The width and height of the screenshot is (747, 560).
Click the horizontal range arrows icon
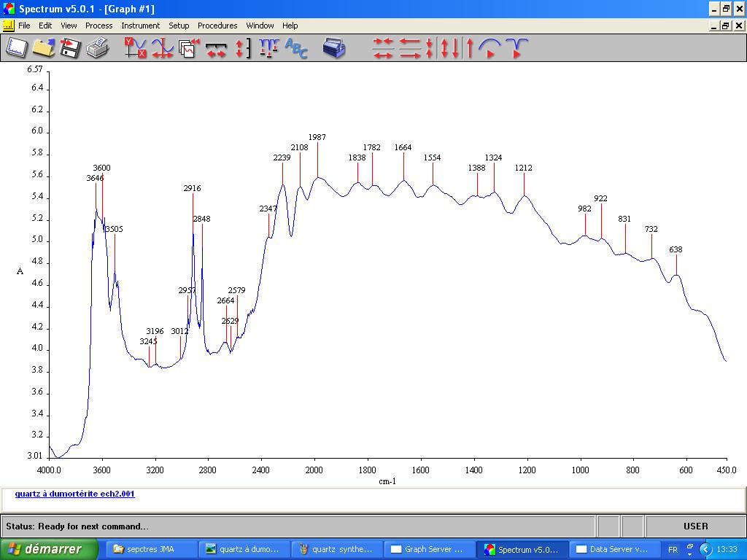click(x=216, y=48)
